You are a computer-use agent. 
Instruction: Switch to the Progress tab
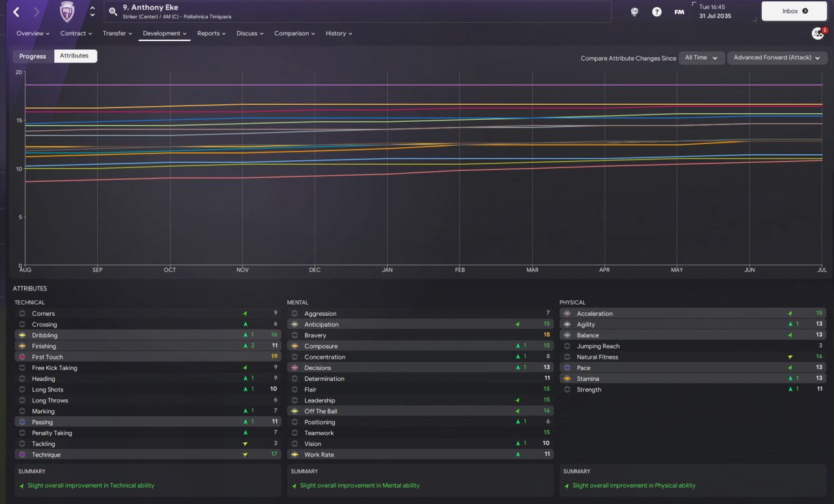[x=33, y=56]
